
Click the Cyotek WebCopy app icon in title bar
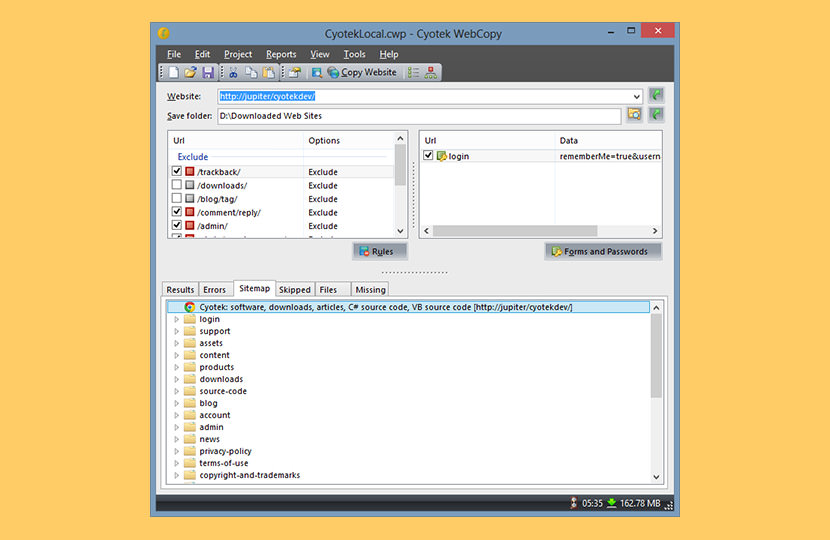click(x=164, y=33)
